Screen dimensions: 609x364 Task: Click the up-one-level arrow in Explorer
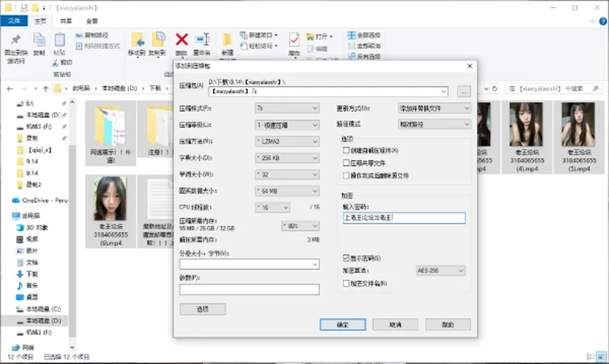(x=46, y=89)
